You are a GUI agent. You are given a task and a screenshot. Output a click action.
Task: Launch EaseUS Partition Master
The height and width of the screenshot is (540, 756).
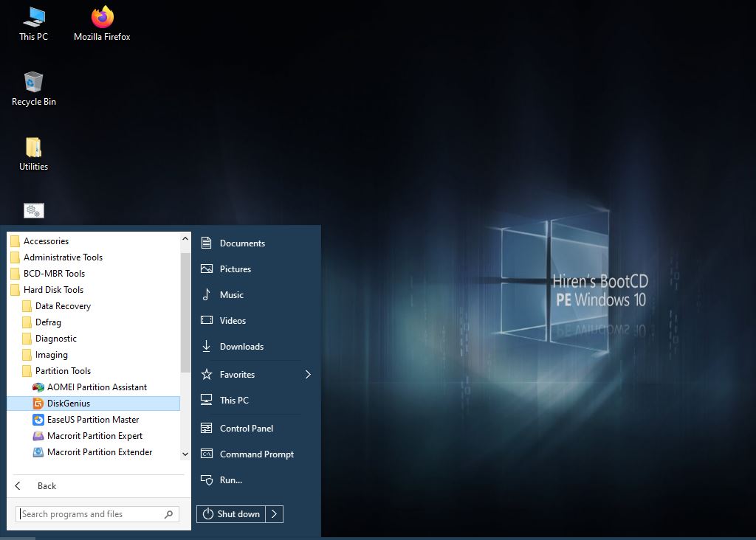pos(93,420)
